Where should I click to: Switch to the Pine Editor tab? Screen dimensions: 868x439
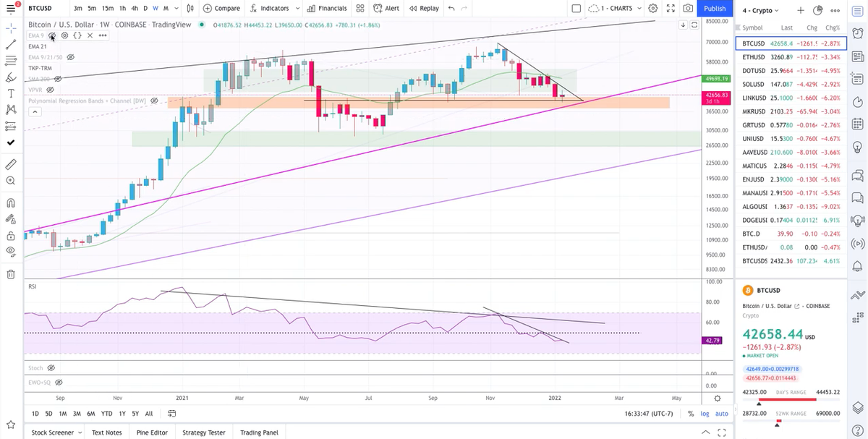152,432
